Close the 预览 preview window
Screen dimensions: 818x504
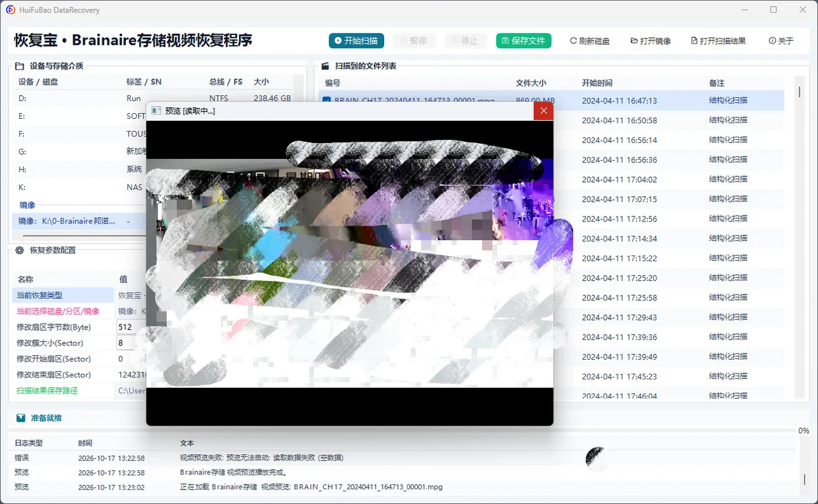(544, 111)
